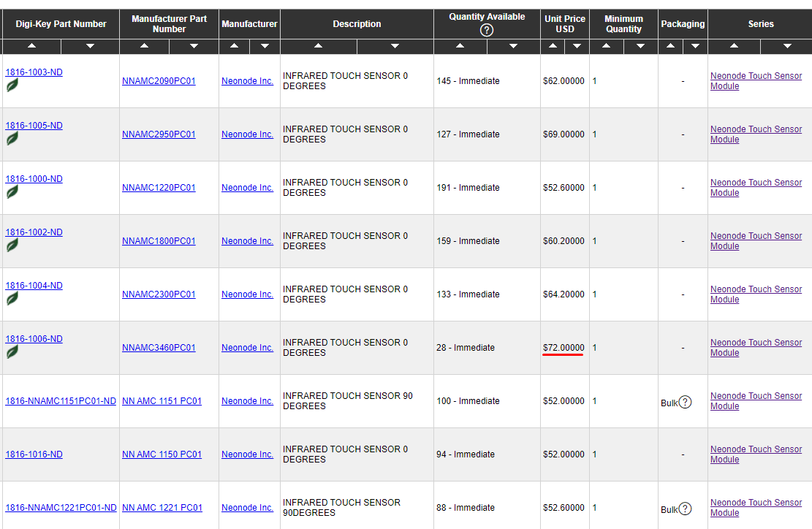Open manufacturer part NN AMC 1151 PC01
This screenshot has height=529, width=812.
tap(162, 401)
